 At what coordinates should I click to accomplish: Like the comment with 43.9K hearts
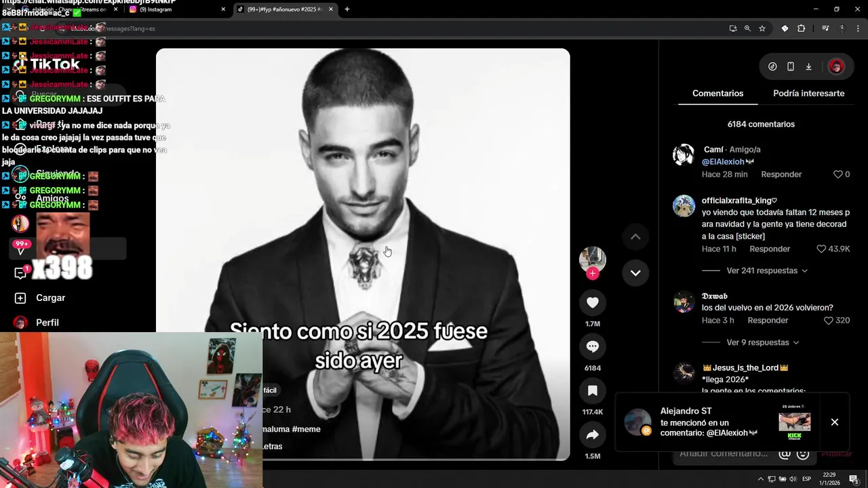pyautogui.click(x=821, y=249)
